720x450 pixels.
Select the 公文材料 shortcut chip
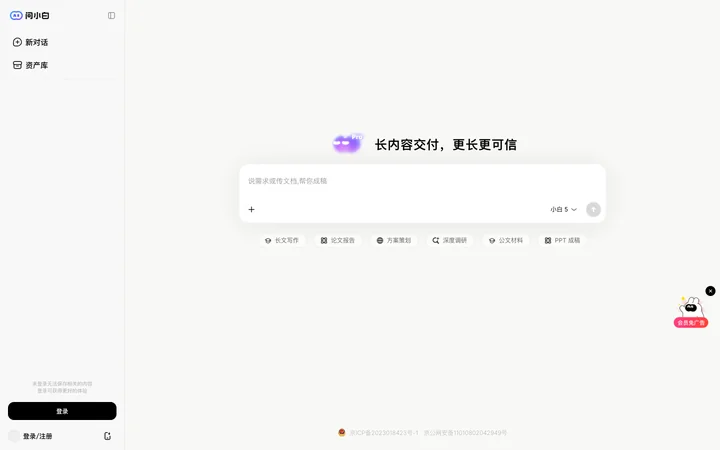(506, 241)
